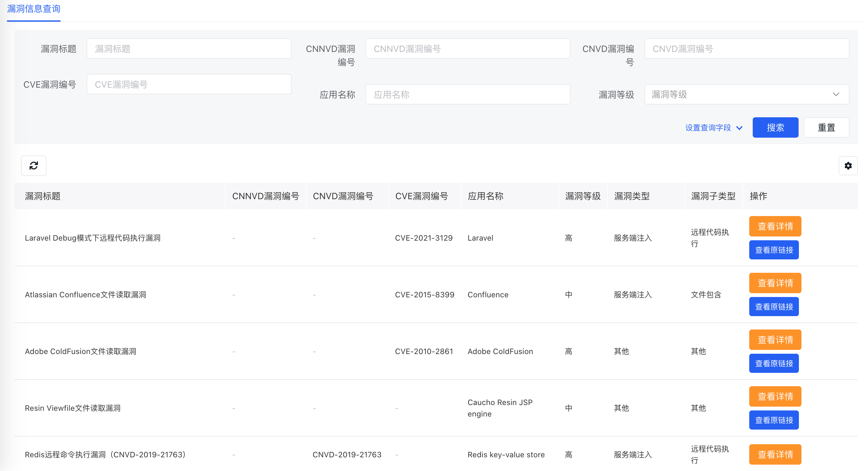
Task: Open the table column settings gear
Action: [848, 165]
